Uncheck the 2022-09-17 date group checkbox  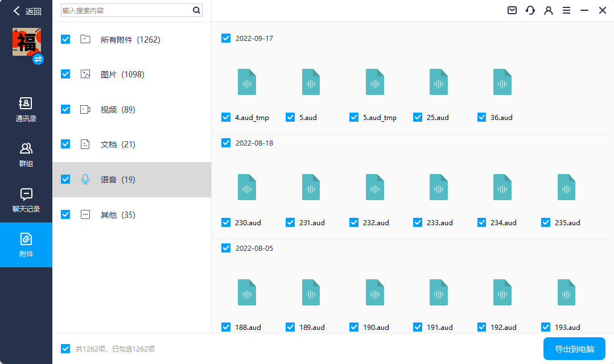pyautogui.click(x=226, y=38)
